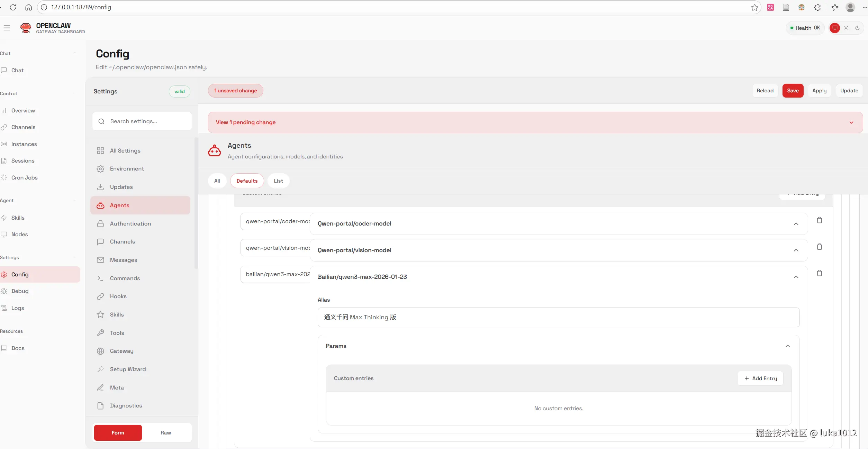Switch editor to Raw mode

(165, 433)
